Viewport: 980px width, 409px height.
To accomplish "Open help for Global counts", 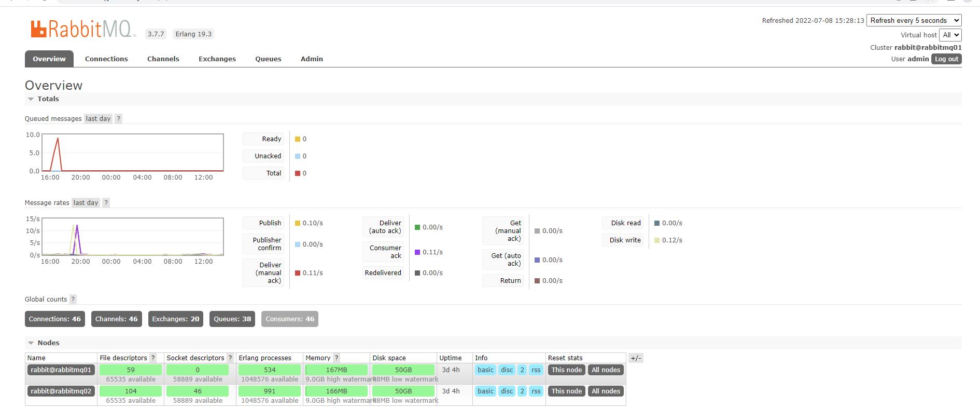I will pos(73,299).
